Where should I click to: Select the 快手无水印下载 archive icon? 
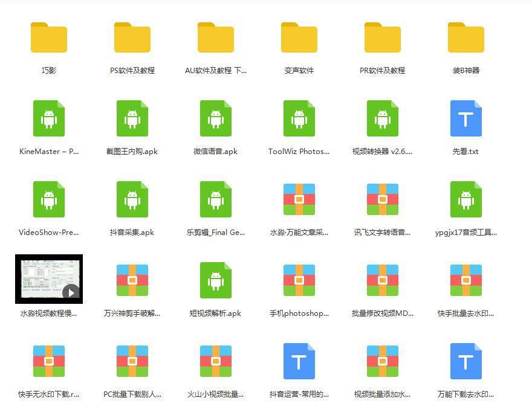(49, 361)
